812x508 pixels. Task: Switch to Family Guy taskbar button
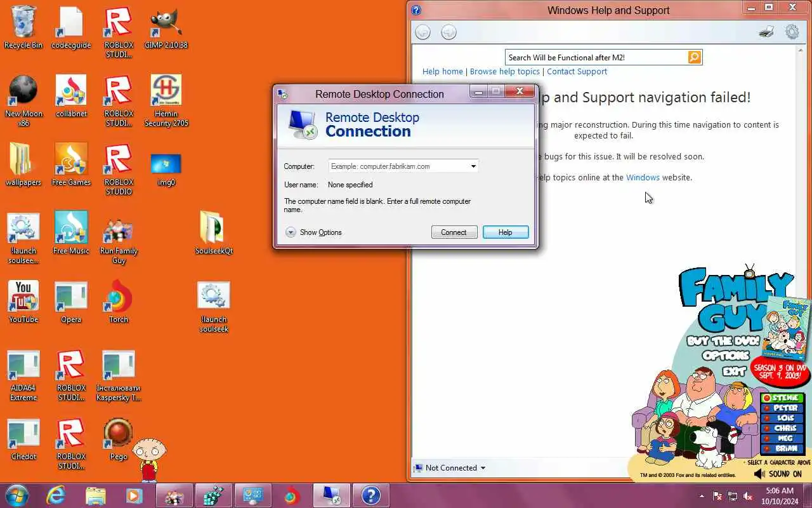coord(173,495)
